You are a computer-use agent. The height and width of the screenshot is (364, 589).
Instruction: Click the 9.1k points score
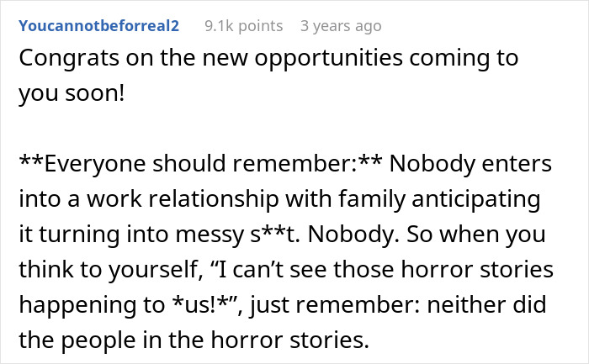tap(243, 26)
